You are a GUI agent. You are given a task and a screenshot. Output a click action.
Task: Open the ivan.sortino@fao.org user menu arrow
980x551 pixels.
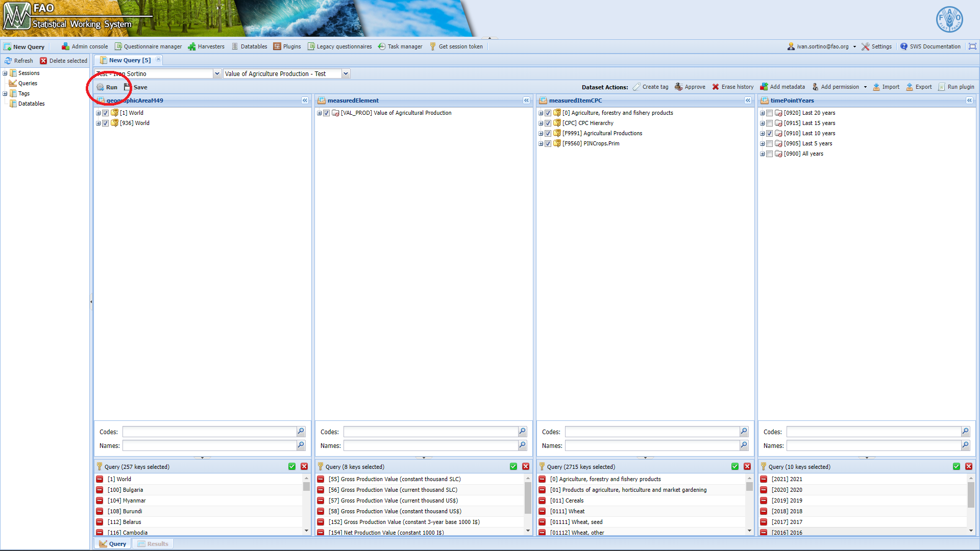pos(854,46)
